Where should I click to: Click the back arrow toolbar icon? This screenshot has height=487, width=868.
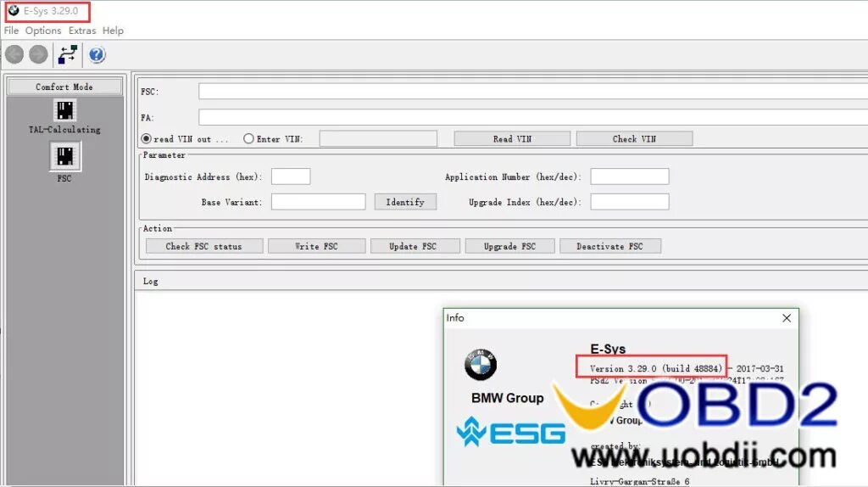14,54
